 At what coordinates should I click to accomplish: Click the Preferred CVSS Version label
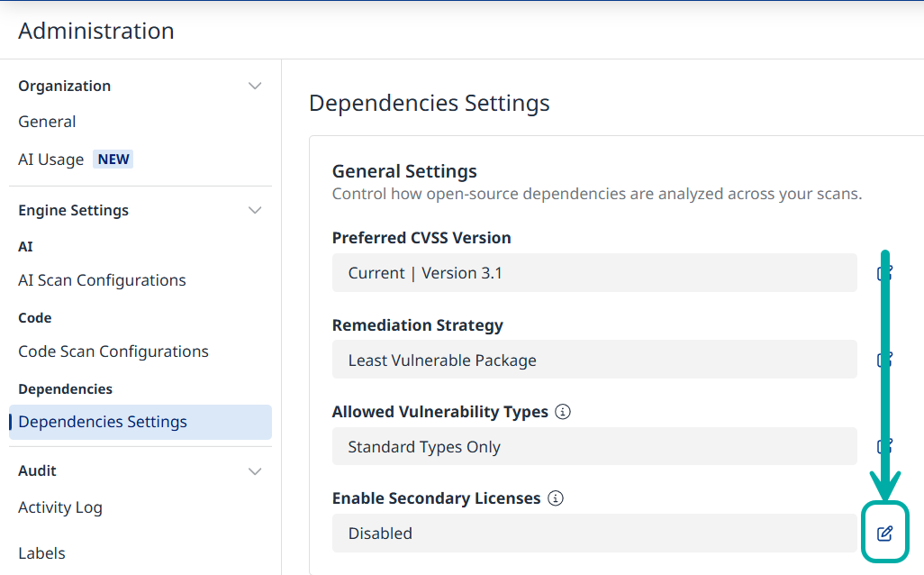[x=421, y=238]
